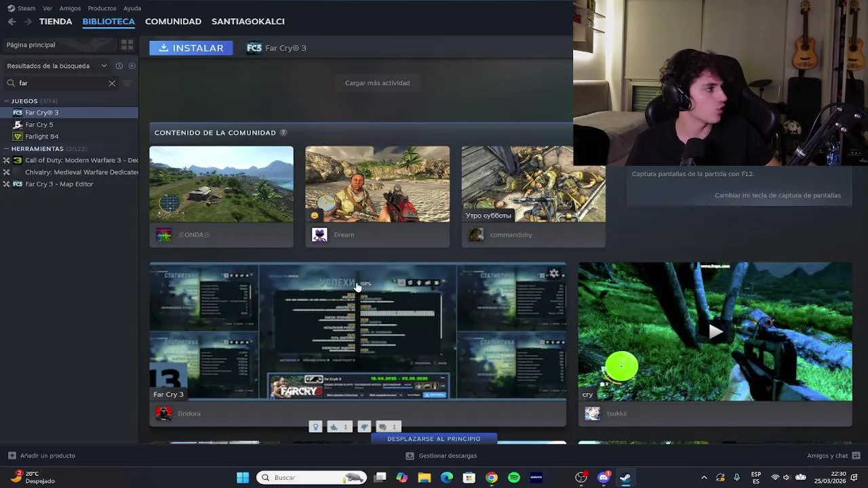868x488 pixels.
Task: Select Call of Duty: Modern Warfare 3 tool
Action: click(x=69, y=161)
